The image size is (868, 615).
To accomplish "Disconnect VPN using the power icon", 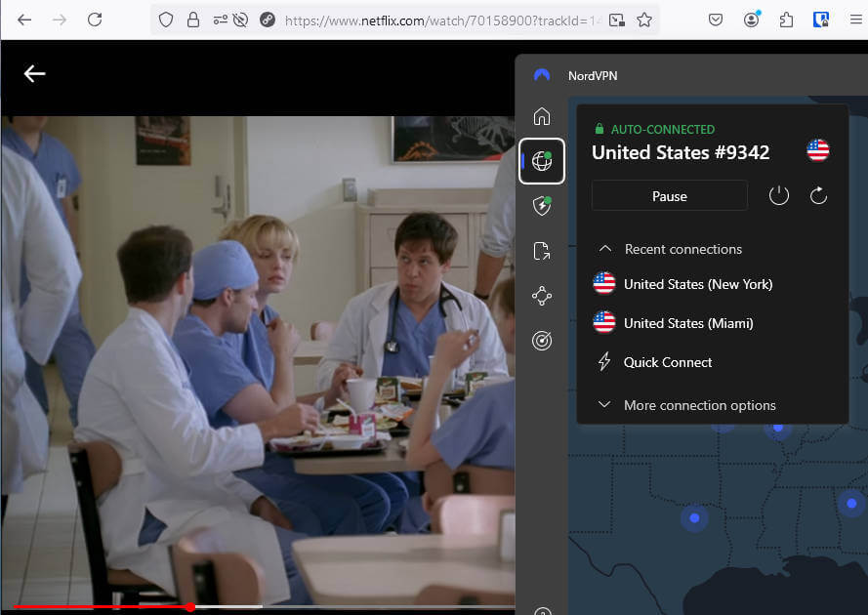I will 778,196.
